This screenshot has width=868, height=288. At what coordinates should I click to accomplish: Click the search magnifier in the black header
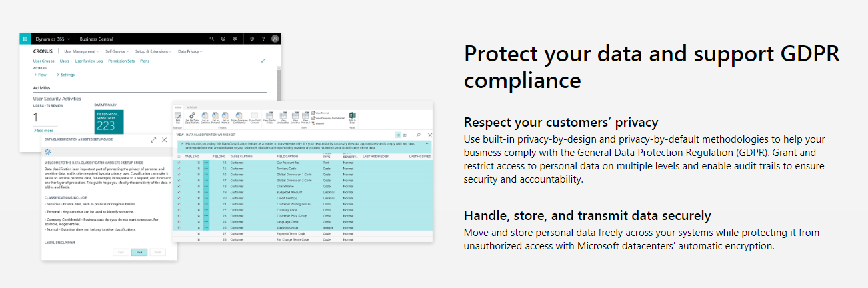coord(212,39)
